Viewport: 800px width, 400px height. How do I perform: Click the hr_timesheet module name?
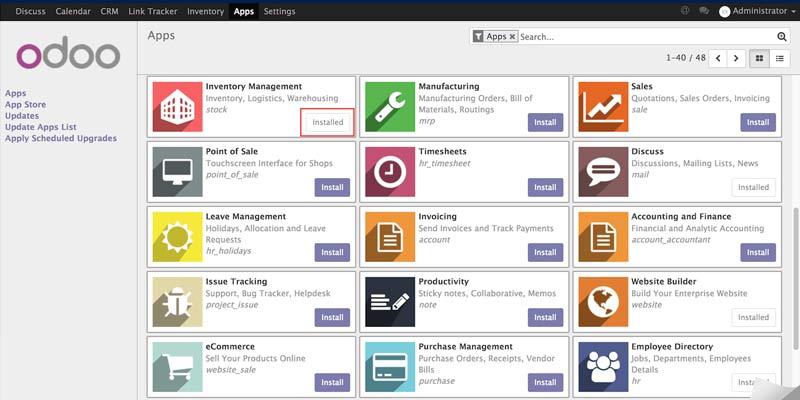pyautogui.click(x=444, y=163)
